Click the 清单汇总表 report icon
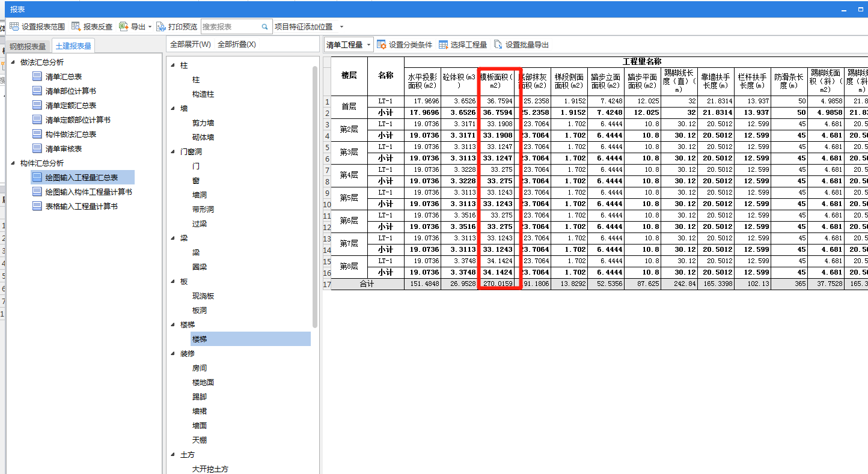Screen dimensions: 868x474 click(x=37, y=76)
